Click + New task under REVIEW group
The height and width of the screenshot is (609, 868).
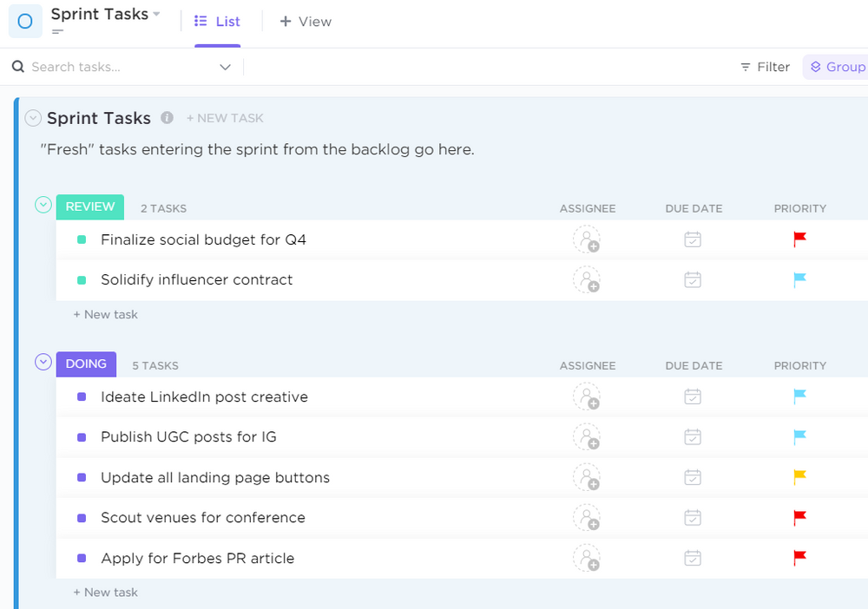[x=106, y=314]
